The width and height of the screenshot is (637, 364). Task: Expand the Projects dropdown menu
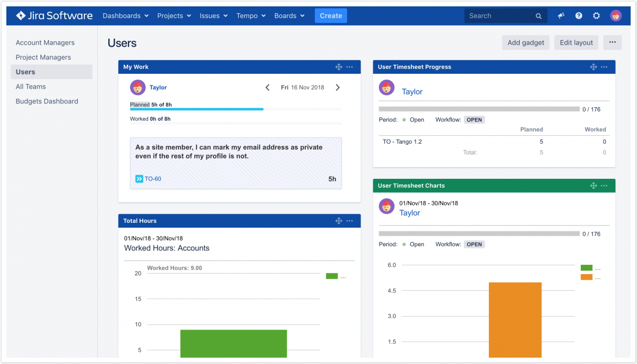(174, 16)
